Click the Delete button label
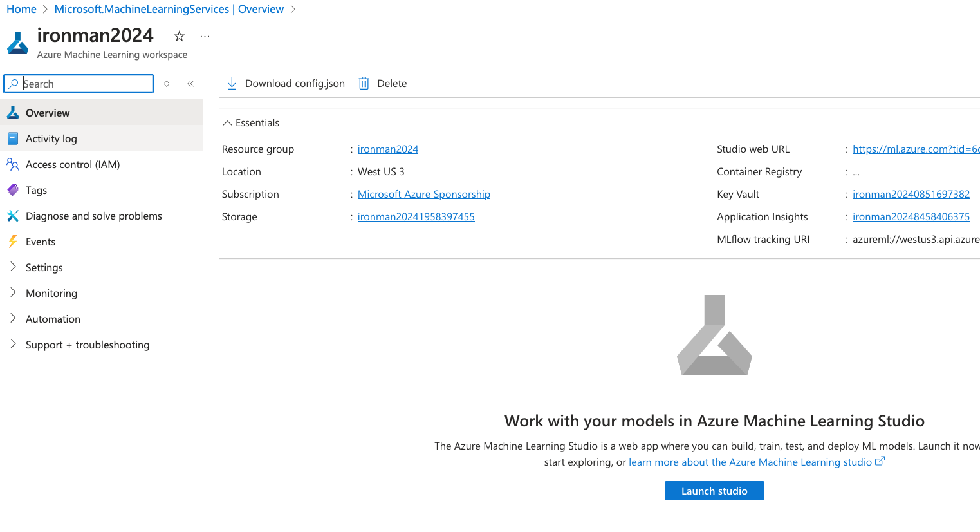 [x=392, y=83]
